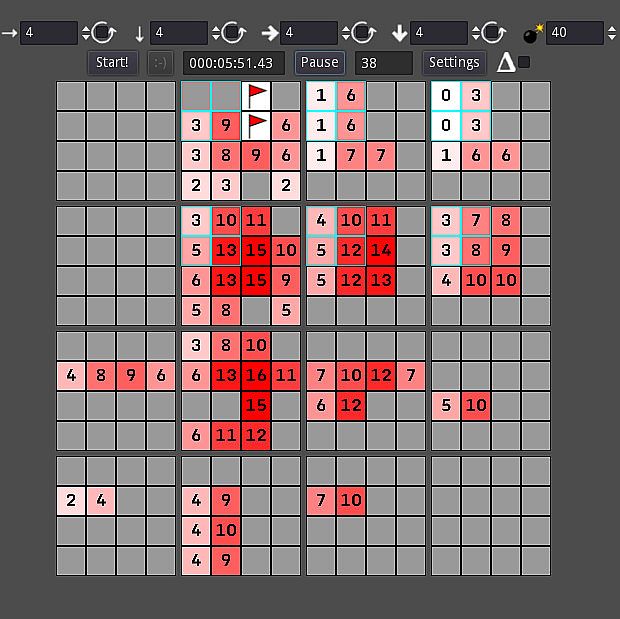Click the 12 in the 7 10 12 7 row
The image size is (620, 619).
pyautogui.click(x=381, y=376)
